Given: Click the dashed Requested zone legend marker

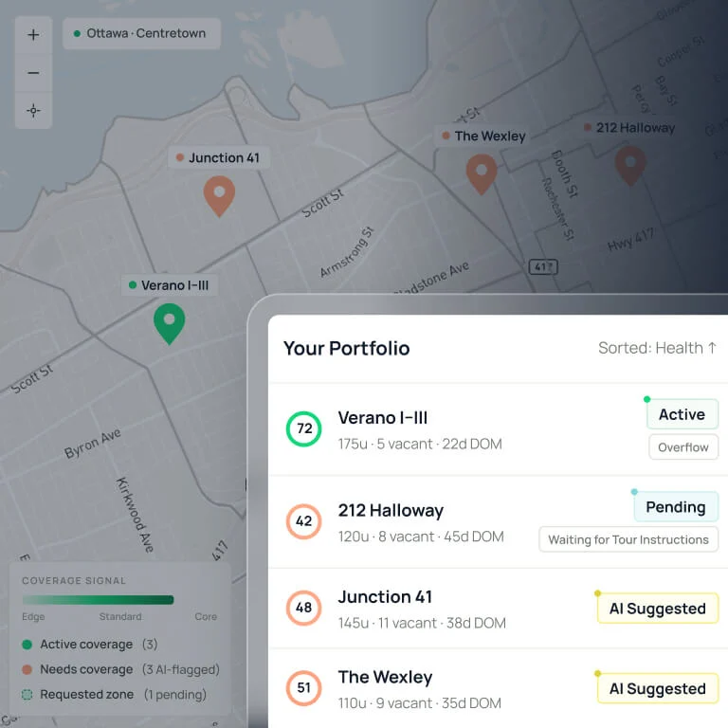Looking at the screenshot, I should (x=27, y=695).
